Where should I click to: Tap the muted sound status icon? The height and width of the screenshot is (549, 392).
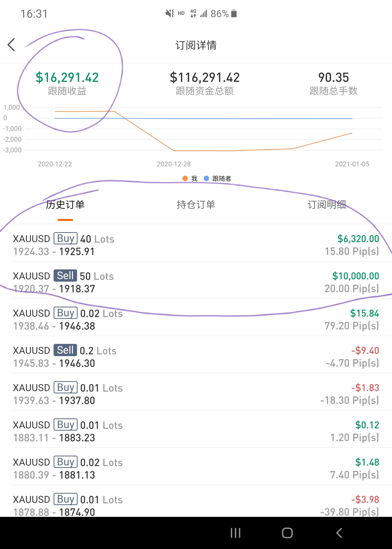pyautogui.click(x=170, y=13)
